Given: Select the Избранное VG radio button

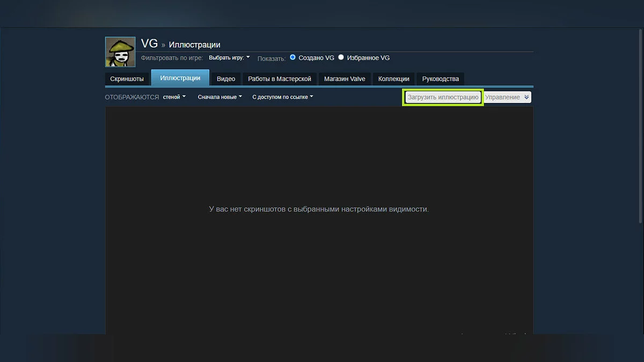Looking at the screenshot, I should coord(341,57).
